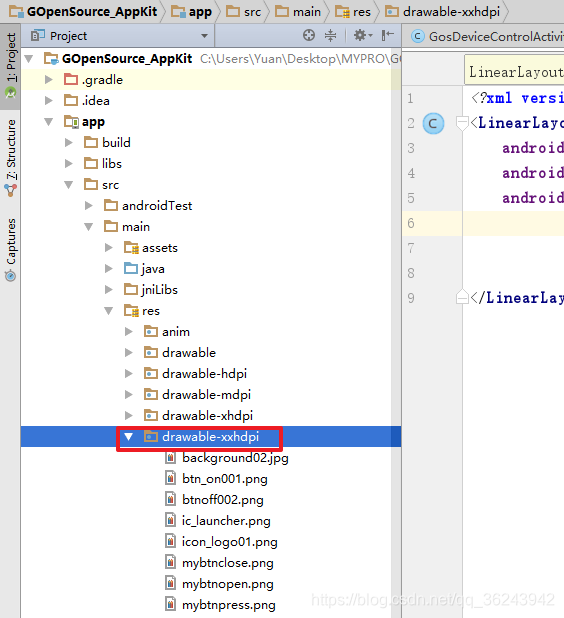
Task: Expand the anim folder arrow
Action: pos(128,331)
